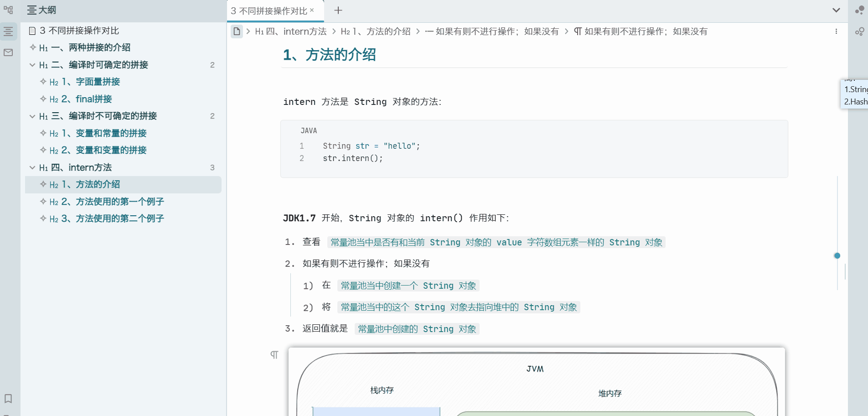Select the outline panel icon in left sidebar
868x416 pixels.
click(8, 31)
